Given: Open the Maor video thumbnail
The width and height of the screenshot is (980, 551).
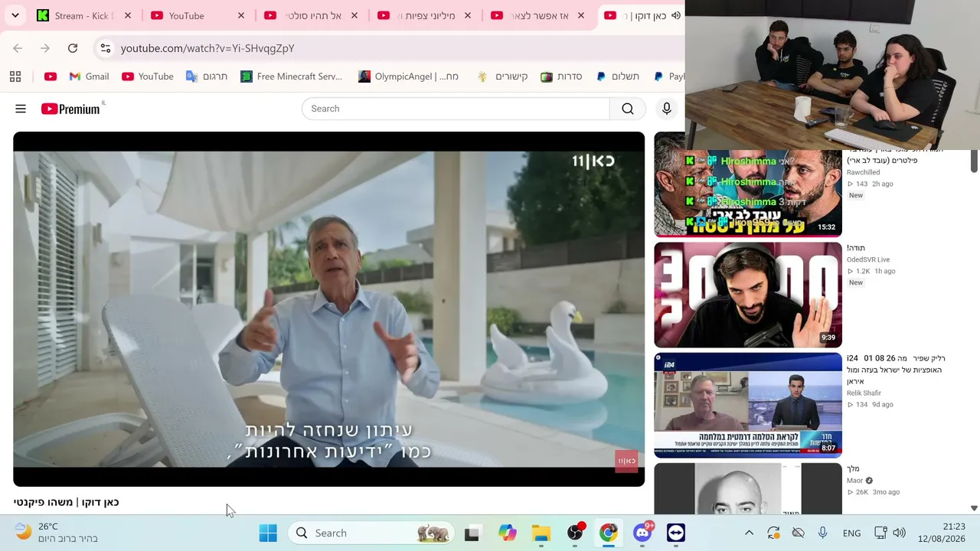Looking at the screenshot, I should pyautogui.click(x=747, y=488).
